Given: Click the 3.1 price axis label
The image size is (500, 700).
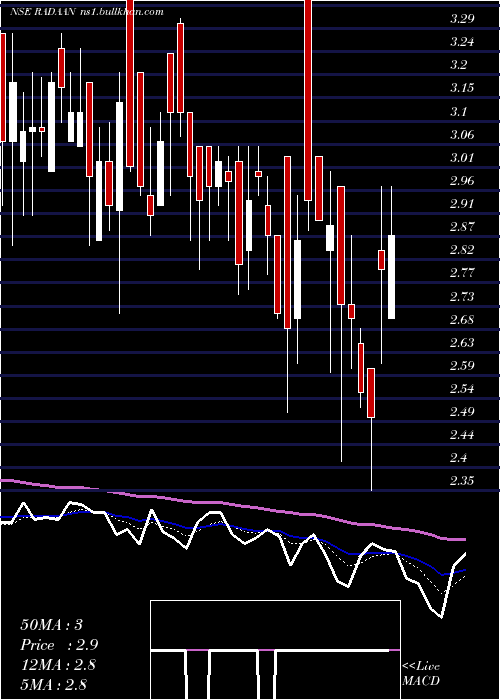Looking at the screenshot, I should click(458, 111).
